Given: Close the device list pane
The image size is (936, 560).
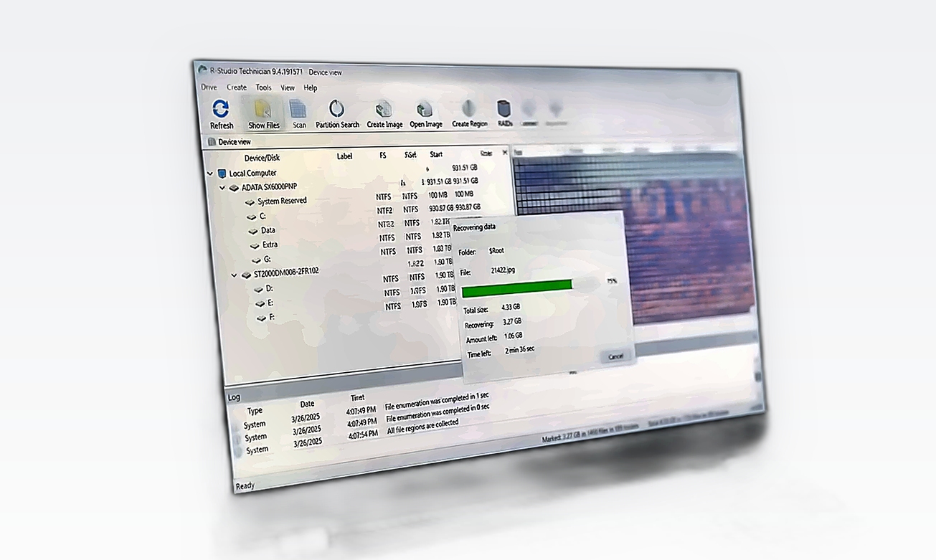Looking at the screenshot, I should pos(504,152).
